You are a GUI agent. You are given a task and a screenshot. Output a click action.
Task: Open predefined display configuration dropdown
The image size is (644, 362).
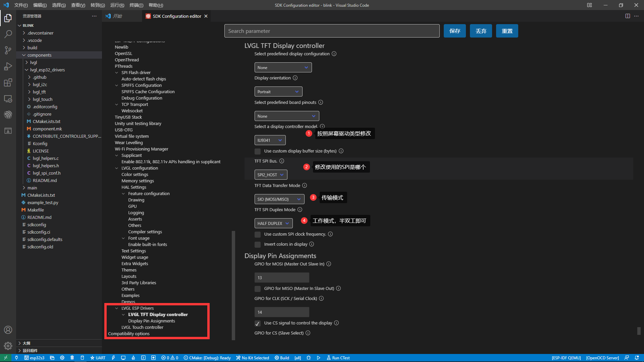click(x=283, y=67)
